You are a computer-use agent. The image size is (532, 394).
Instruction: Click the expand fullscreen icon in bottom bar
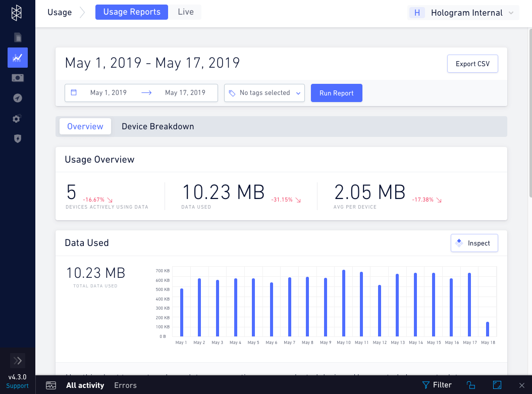coord(497,385)
